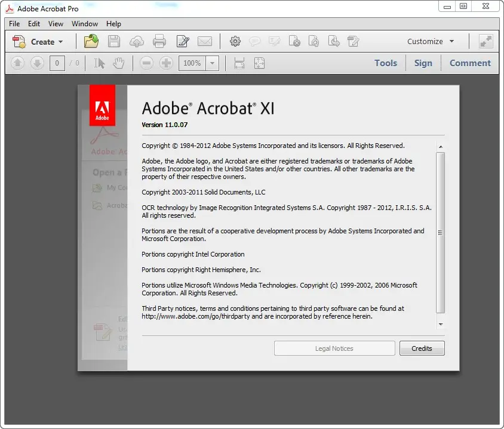Minimize the Adobe Acrobat Pro window
This screenshot has height=429, width=504.
click(x=447, y=7)
